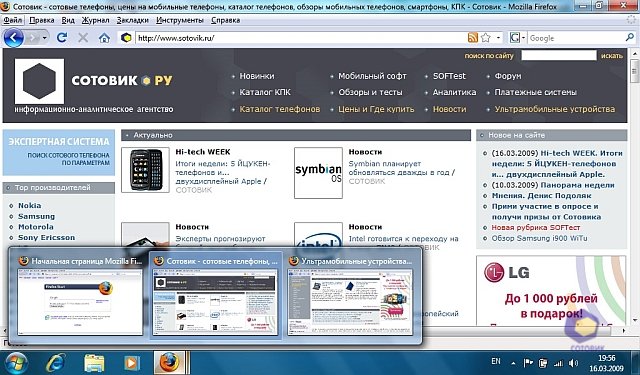This screenshot has width=640, height=375.
Task: Click the site search input field
Action: pos(558,55)
